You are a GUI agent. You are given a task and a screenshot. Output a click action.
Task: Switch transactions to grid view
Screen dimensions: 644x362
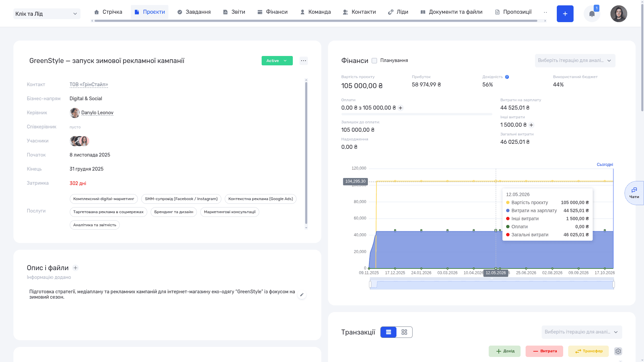click(x=404, y=332)
